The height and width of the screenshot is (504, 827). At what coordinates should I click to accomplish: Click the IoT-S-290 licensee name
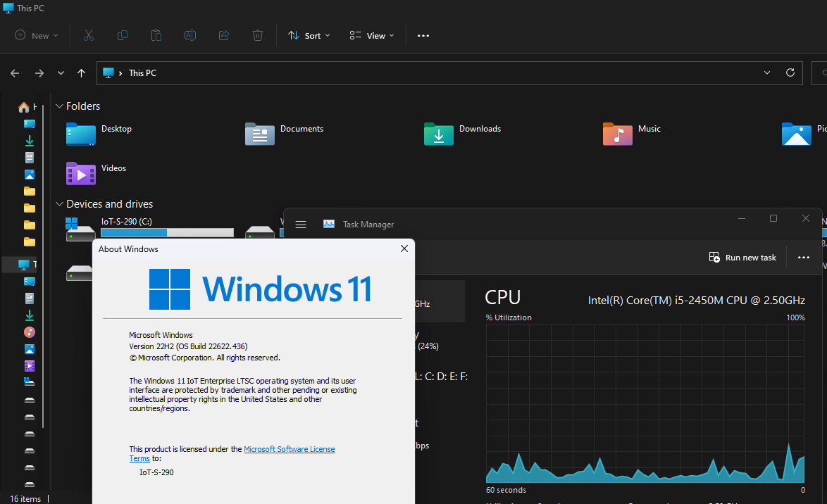(x=156, y=472)
